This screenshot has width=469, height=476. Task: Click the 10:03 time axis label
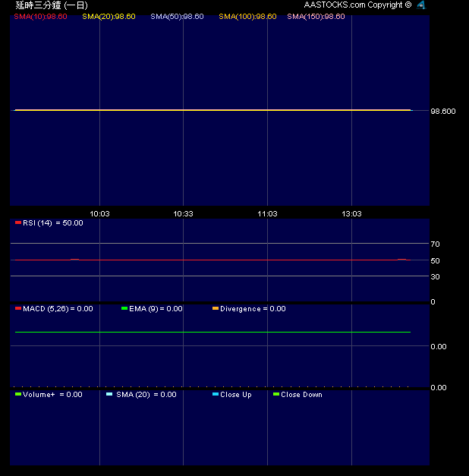100,214
